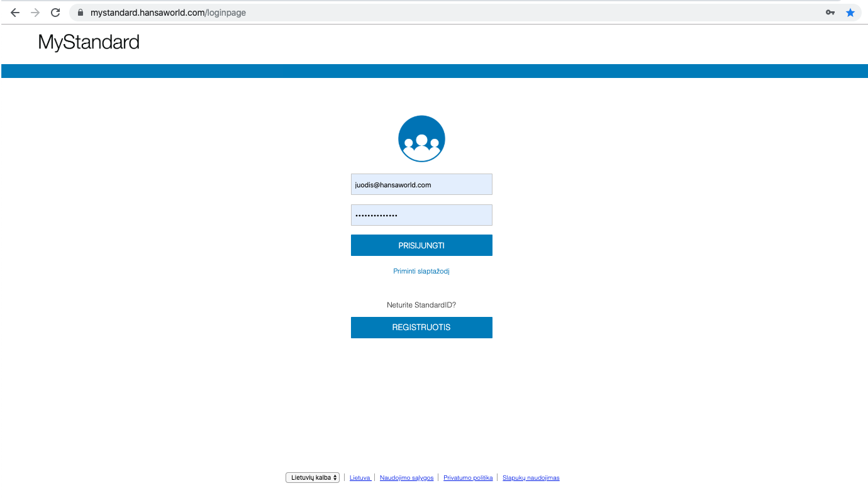The image size is (868, 498).
Task: Focus the masked password field
Action: (421, 215)
